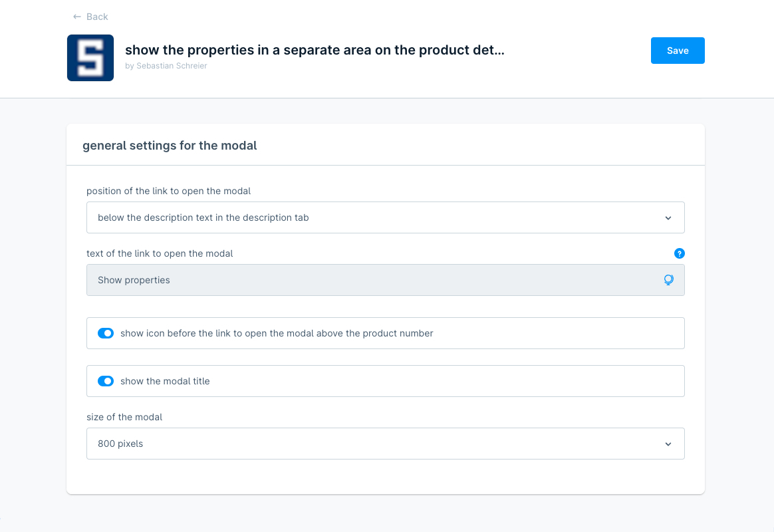Click the 'general settings for the modal' header

tap(170, 145)
